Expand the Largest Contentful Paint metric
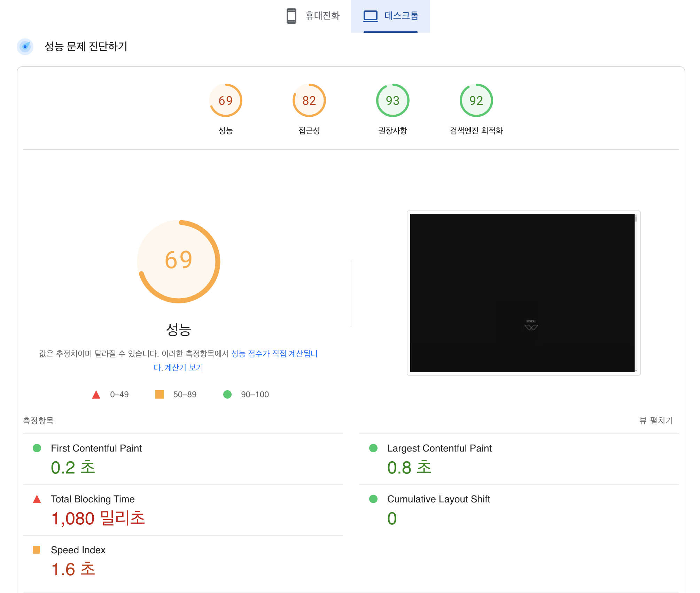The height and width of the screenshot is (593, 700). coord(439,448)
